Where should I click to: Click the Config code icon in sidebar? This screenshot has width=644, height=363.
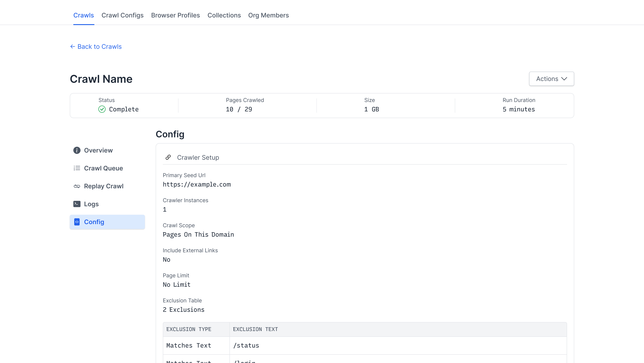coord(76,222)
